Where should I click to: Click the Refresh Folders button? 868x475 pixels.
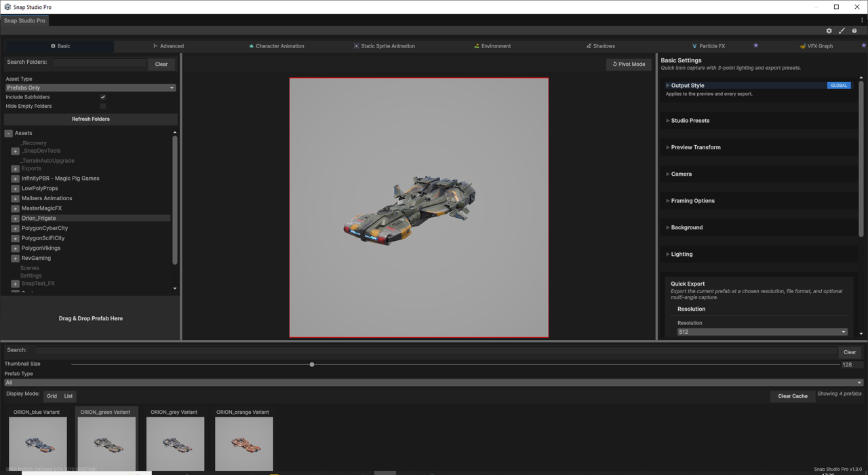[90, 119]
